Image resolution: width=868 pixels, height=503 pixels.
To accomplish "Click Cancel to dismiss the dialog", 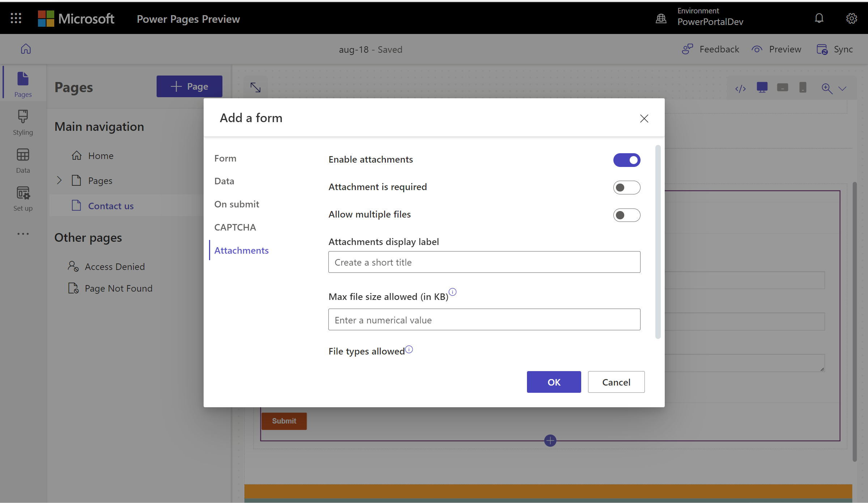I will tap(615, 382).
